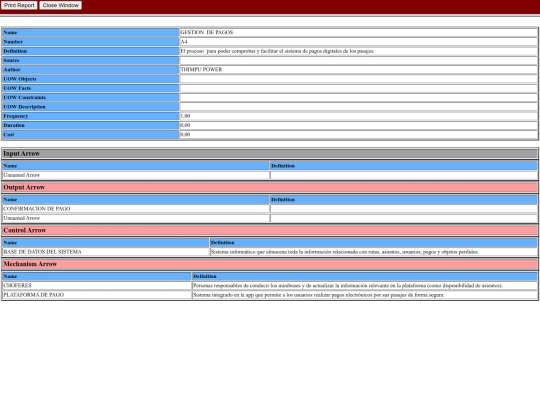The height and width of the screenshot is (405, 540).
Task: Select CONFIRMACION DE PAGO output arrow
Action: tap(37, 209)
